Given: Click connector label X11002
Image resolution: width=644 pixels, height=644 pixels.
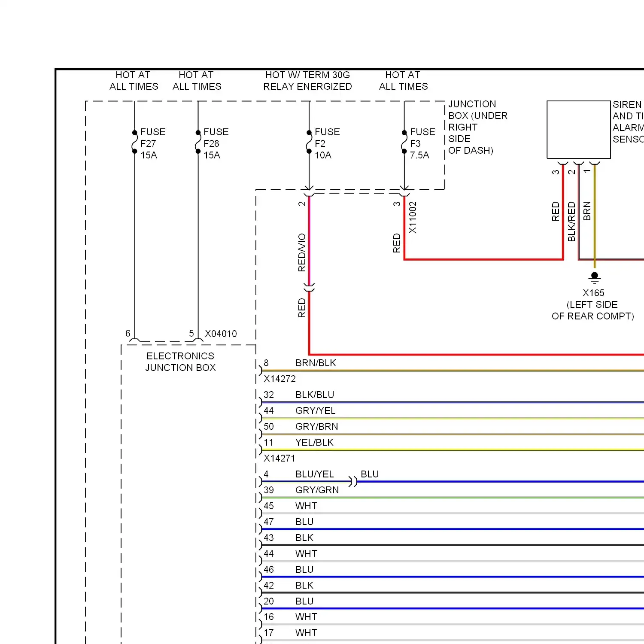Looking at the screenshot, I should (413, 217).
